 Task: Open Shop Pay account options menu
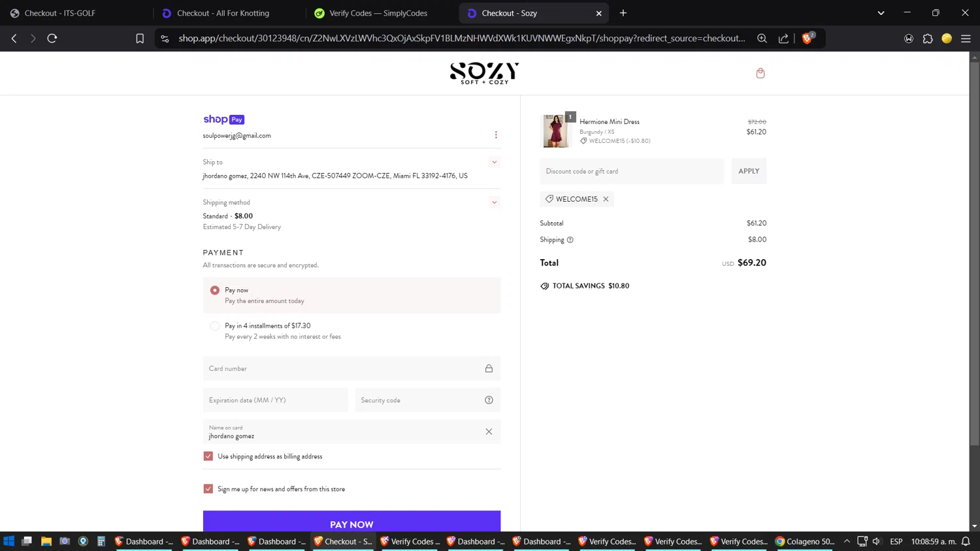click(496, 135)
